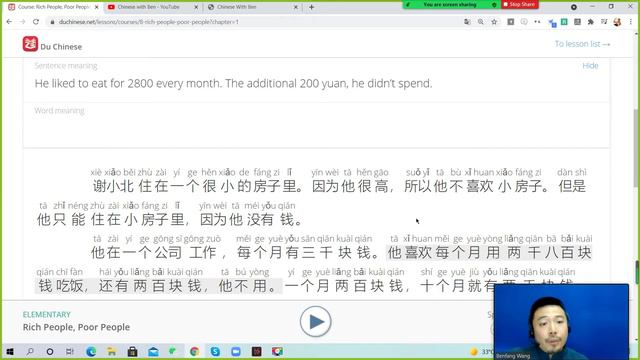Screen dimensions: 640x360
Task: Click the translate page icon
Action: click(467, 22)
